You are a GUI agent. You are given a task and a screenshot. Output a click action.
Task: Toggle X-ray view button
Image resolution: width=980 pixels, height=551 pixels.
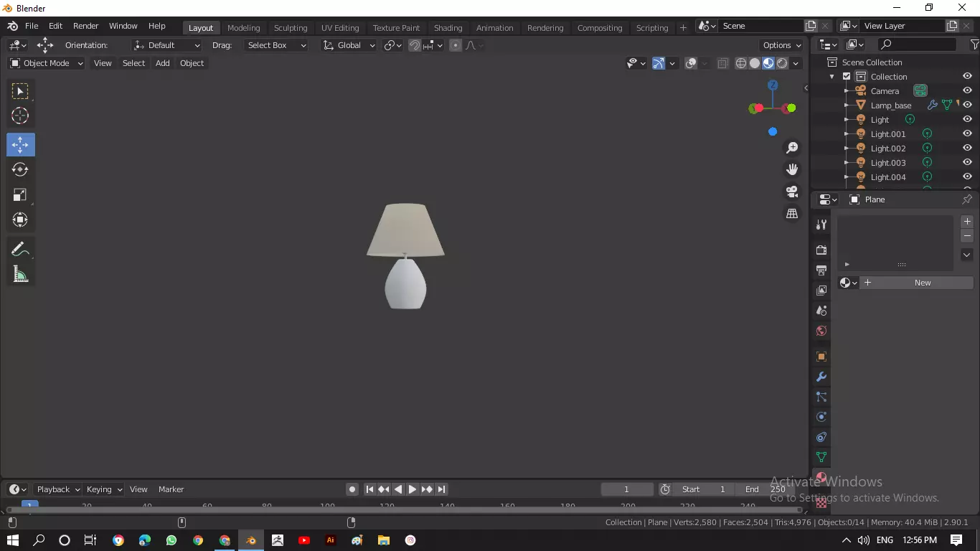click(x=722, y=63)
